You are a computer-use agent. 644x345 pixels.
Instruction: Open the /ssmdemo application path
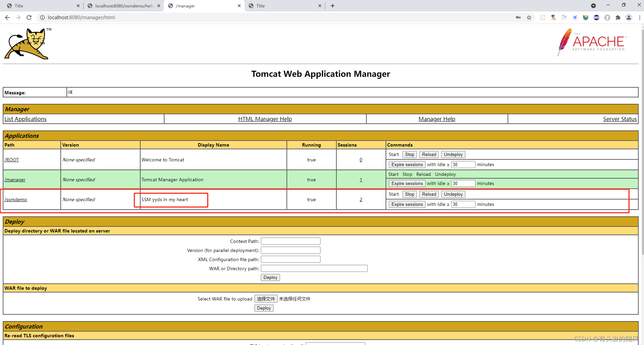point(16,199)
